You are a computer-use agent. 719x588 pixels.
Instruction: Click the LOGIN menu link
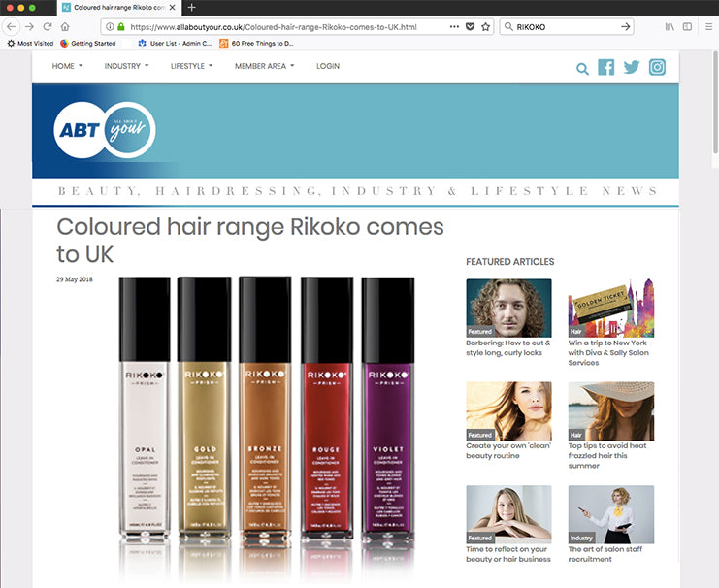tap(328, 66)
